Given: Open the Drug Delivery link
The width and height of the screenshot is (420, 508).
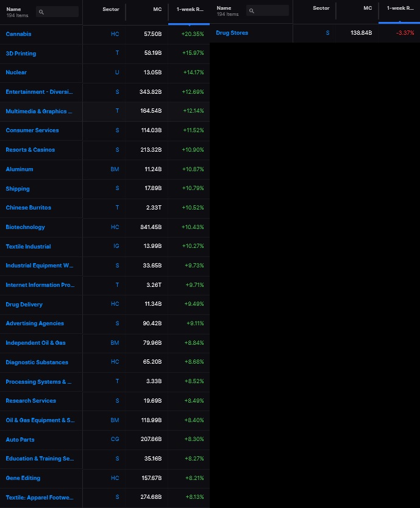Looking at the screenshot, I should click(x=24, y=304).
